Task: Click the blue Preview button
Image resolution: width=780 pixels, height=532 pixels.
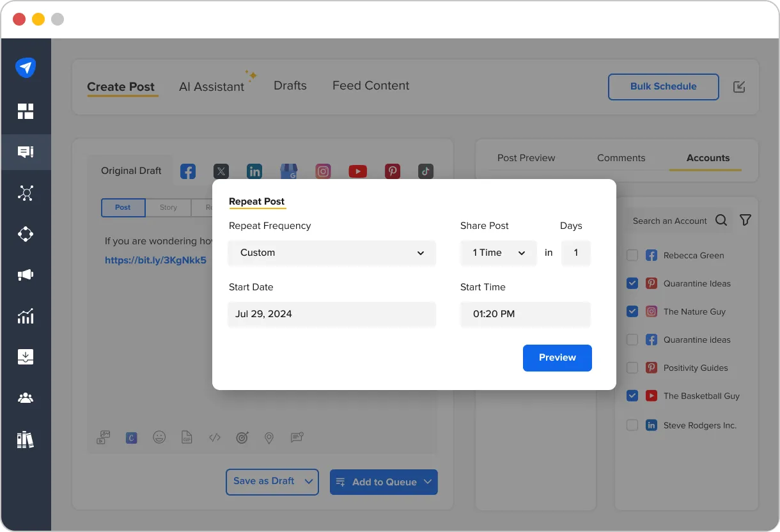Action: (x=557, y=357)
